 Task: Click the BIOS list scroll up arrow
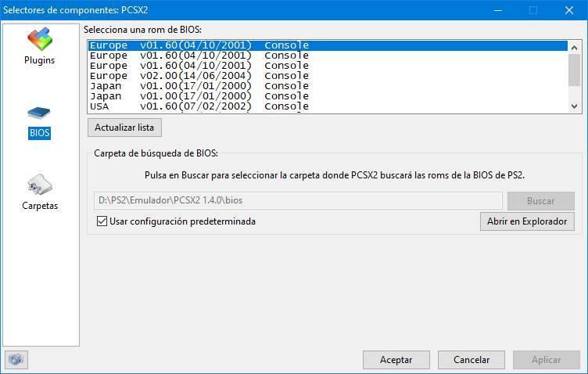pyautogui.click(x=574, y=48)
